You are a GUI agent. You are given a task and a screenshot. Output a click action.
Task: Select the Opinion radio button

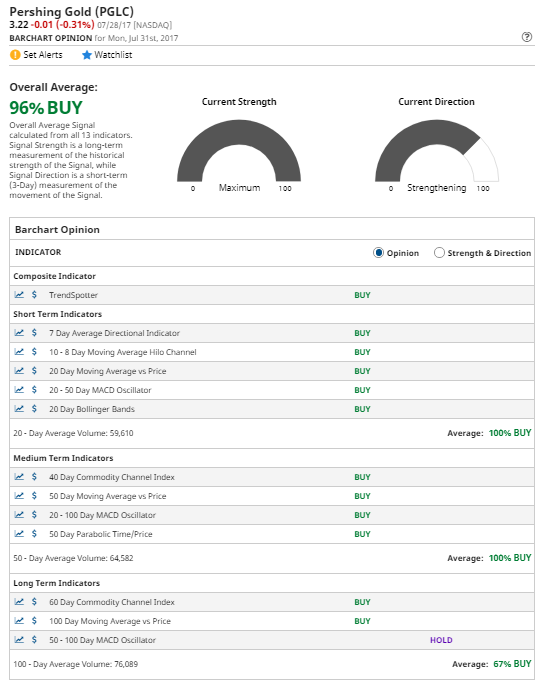pyautogui.click(x=378, y=253)
